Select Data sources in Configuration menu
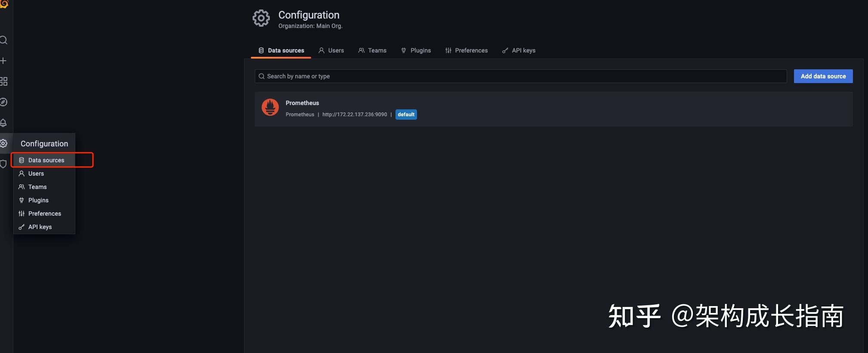 tap(46, 160)
